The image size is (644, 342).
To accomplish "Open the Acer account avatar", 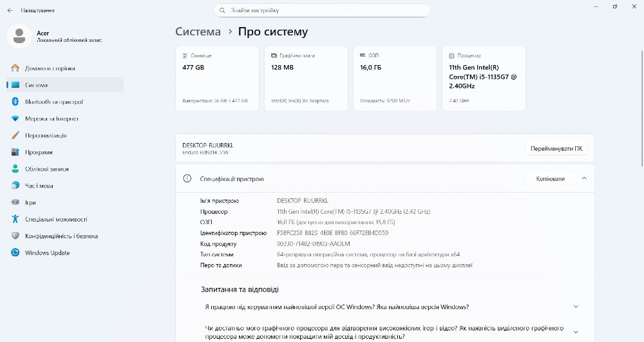I will click(x=19, y=36).
